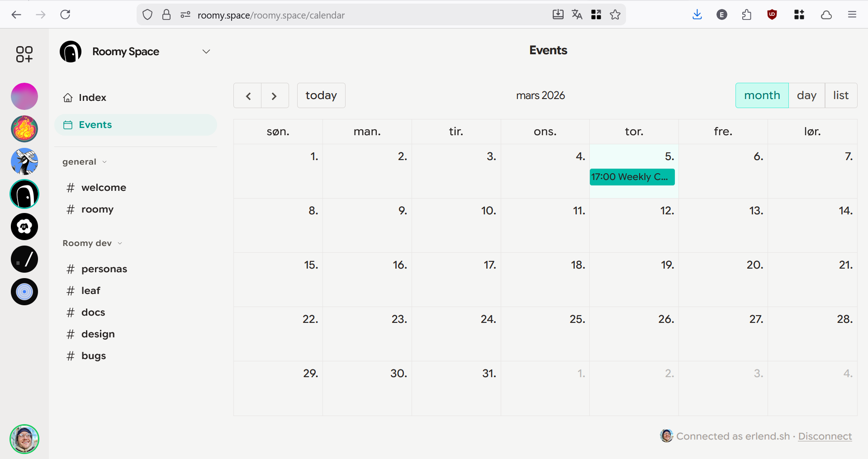Open the pink gradient space avatar
Screen dimensions: 868x459
(24, 96)
